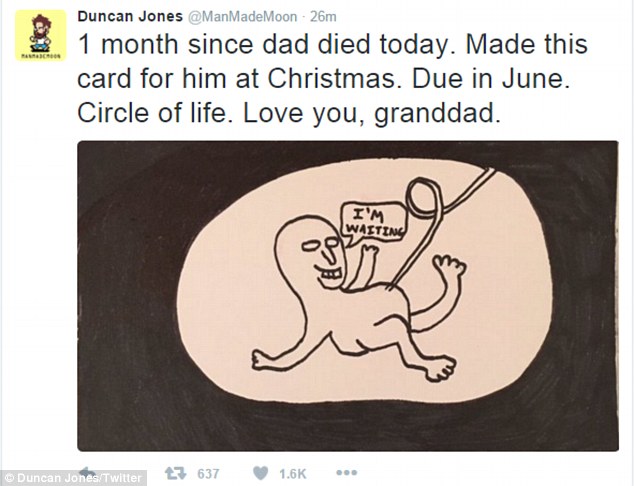
Task: Click the Duncan Jones profile avatar
Action: (x=40, y=35)
